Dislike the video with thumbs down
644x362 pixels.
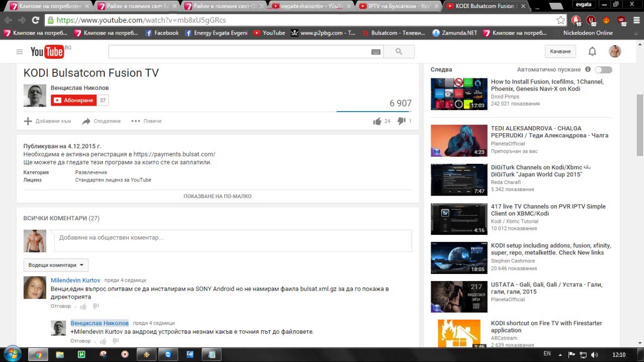pos(401,121)
